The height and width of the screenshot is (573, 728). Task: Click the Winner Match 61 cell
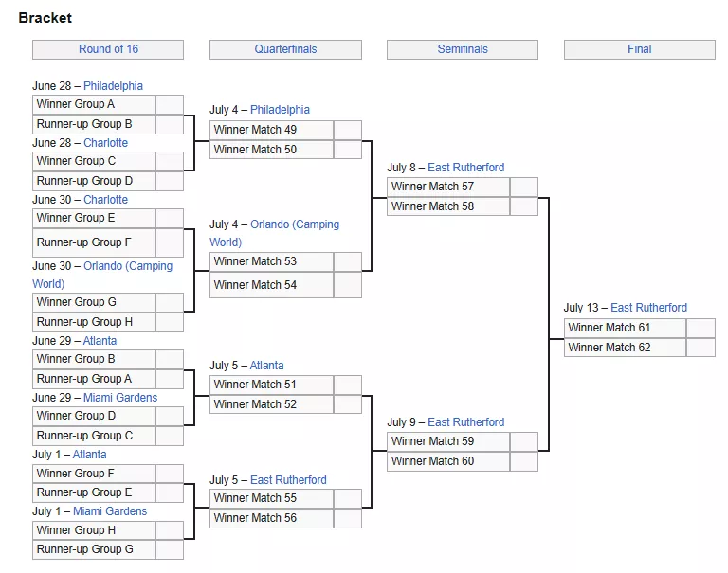tap(624, 328)
